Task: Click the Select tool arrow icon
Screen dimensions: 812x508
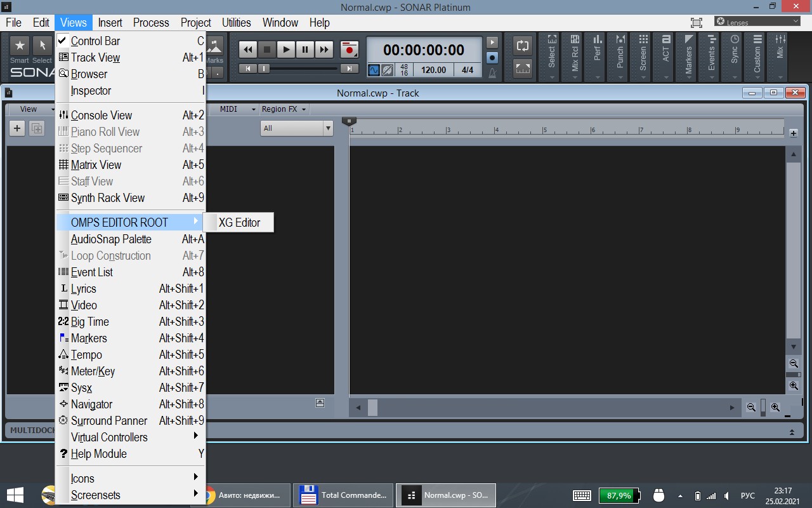Action: (43, 46)
